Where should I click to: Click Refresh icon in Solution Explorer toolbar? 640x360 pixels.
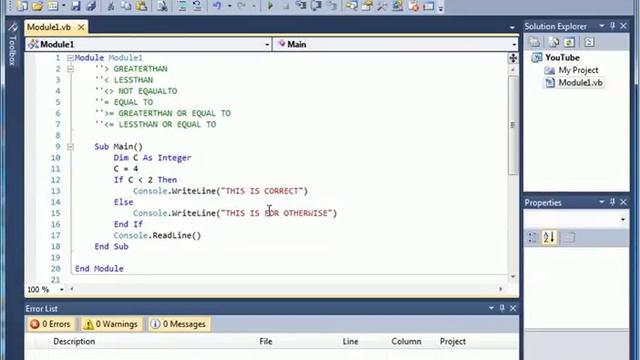click(569, 42)
